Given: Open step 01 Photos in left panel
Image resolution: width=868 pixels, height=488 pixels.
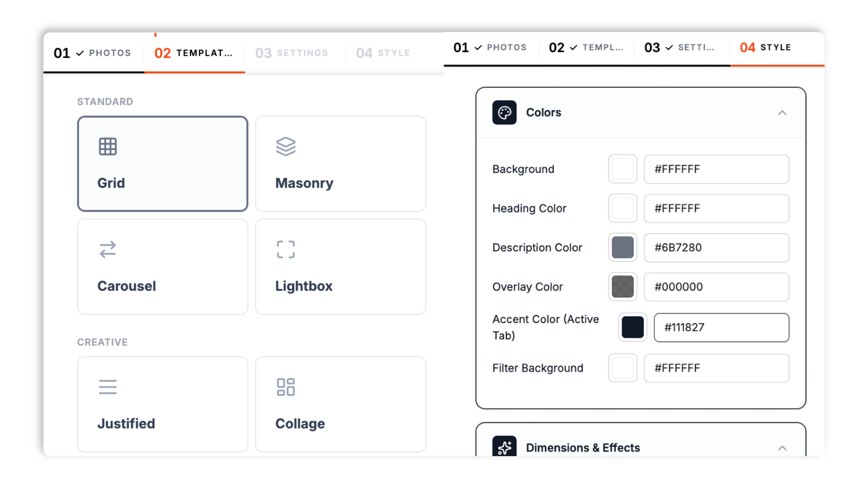Looking at the screenshot, I should pos(92,53).
